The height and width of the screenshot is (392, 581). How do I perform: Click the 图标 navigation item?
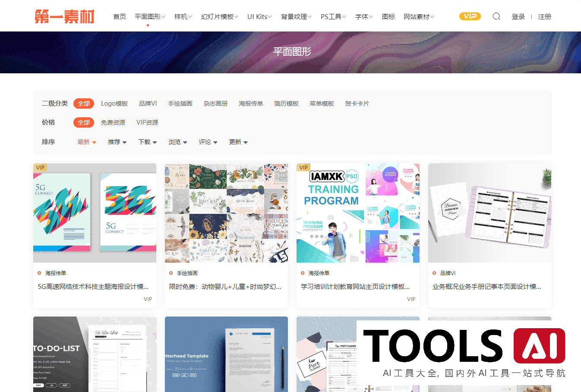(x=388, y=17)
